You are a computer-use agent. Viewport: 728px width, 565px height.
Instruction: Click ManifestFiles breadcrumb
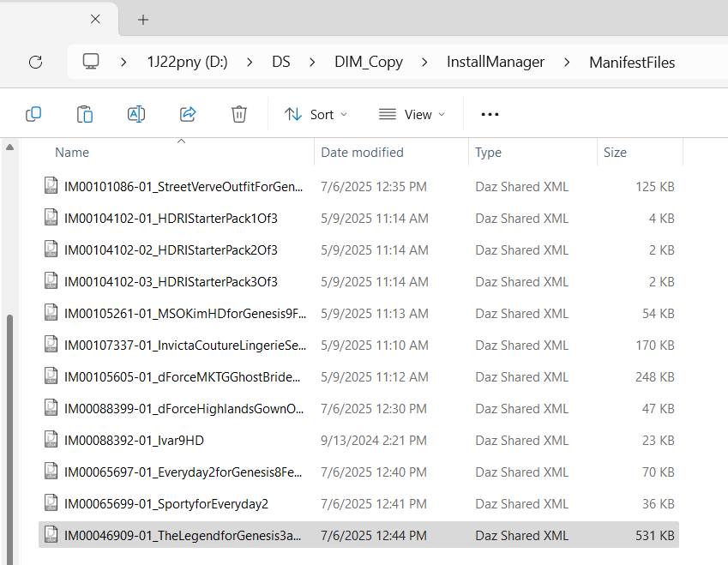[632, 63]
